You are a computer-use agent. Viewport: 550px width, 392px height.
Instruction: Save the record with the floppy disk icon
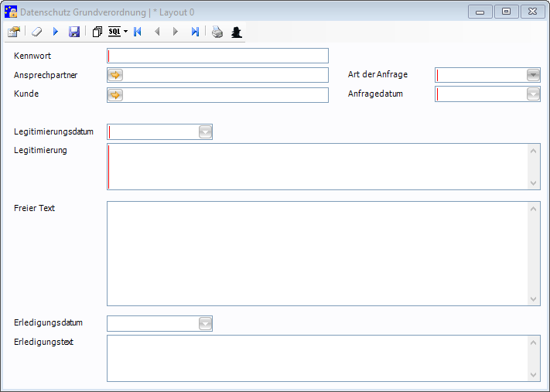(74, 32)
